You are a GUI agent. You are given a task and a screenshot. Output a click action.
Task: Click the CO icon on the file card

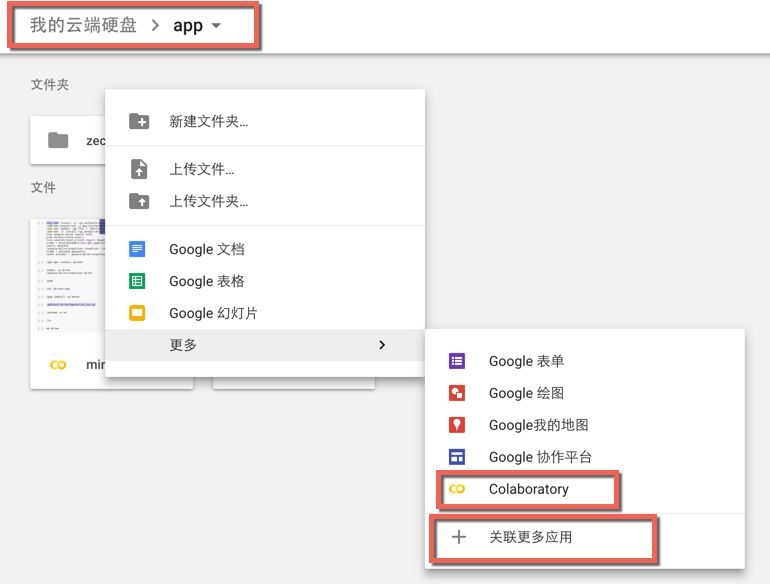(58, 365)
